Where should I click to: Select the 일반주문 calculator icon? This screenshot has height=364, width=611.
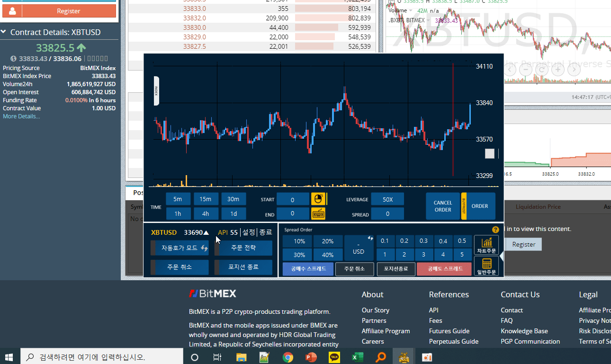click(486, 266)
